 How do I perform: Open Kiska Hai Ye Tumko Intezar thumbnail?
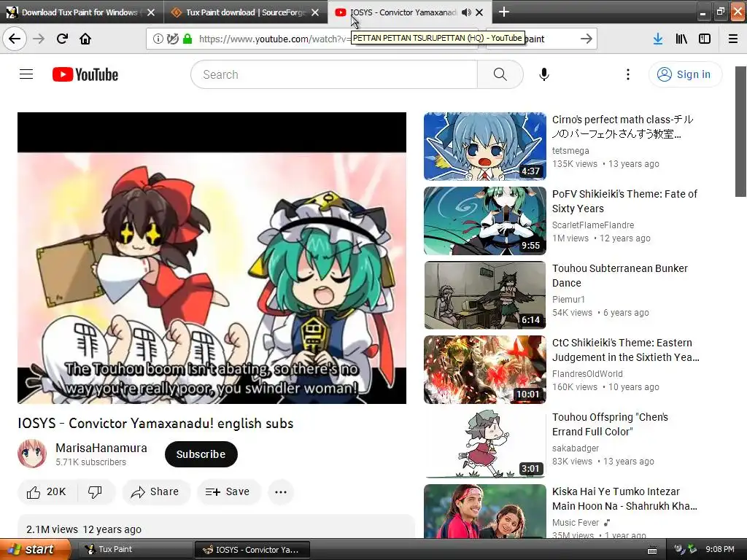pos(485,511)
